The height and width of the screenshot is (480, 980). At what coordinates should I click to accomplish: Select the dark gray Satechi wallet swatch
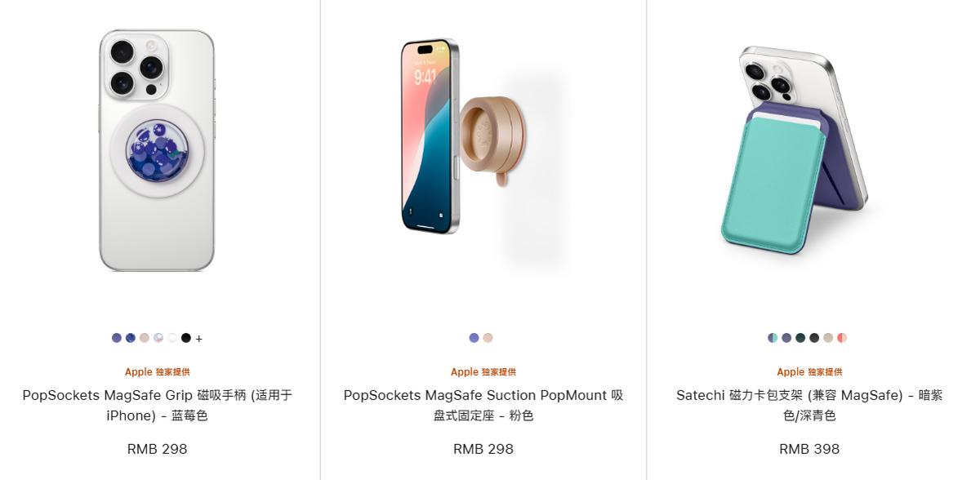814,338
